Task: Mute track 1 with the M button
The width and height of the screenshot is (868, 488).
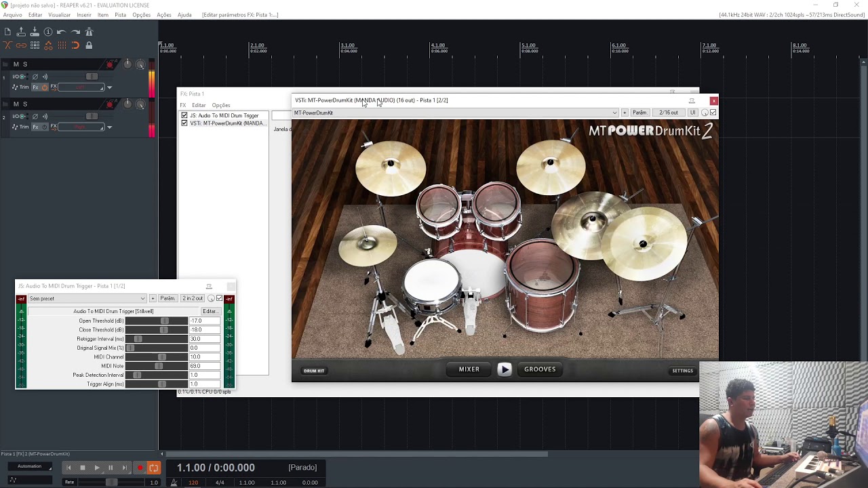Action: pyautogui.click(x=16, y=64)
